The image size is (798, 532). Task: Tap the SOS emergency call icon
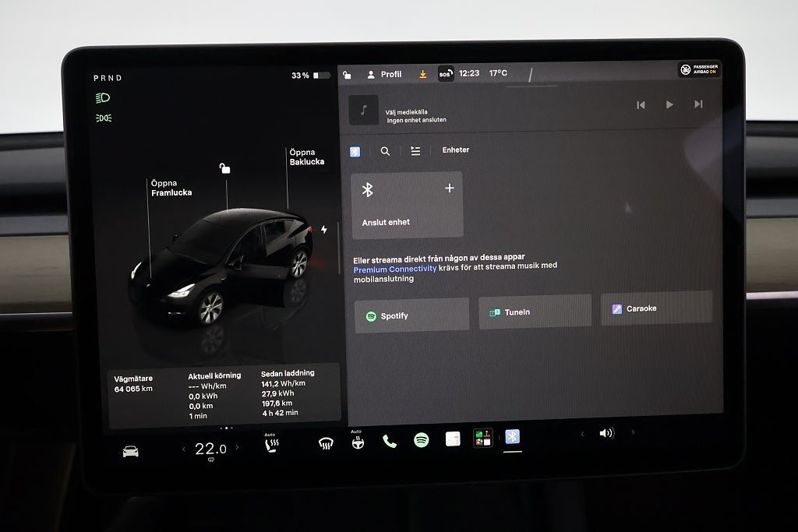coord(445,74)
